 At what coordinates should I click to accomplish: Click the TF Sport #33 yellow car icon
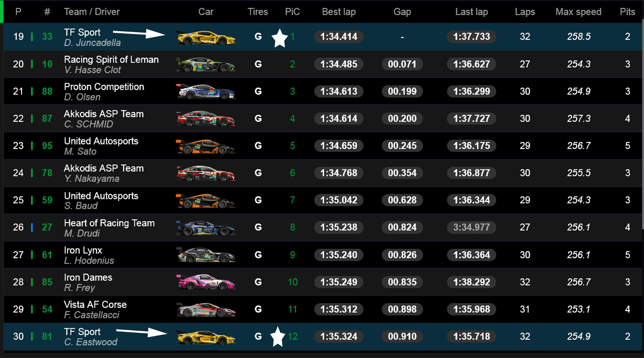click(206, 38)
